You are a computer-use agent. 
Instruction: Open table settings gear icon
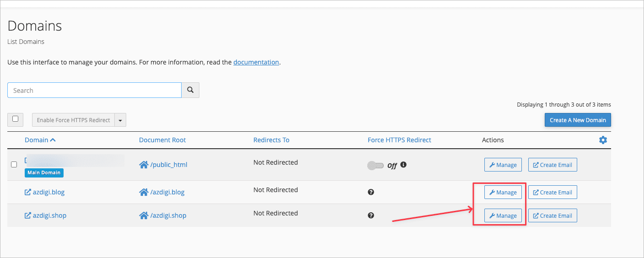[x=603, y=140]
